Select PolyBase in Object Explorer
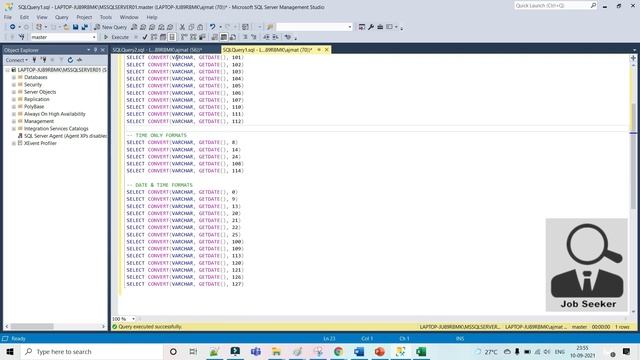 coord(34,107)
